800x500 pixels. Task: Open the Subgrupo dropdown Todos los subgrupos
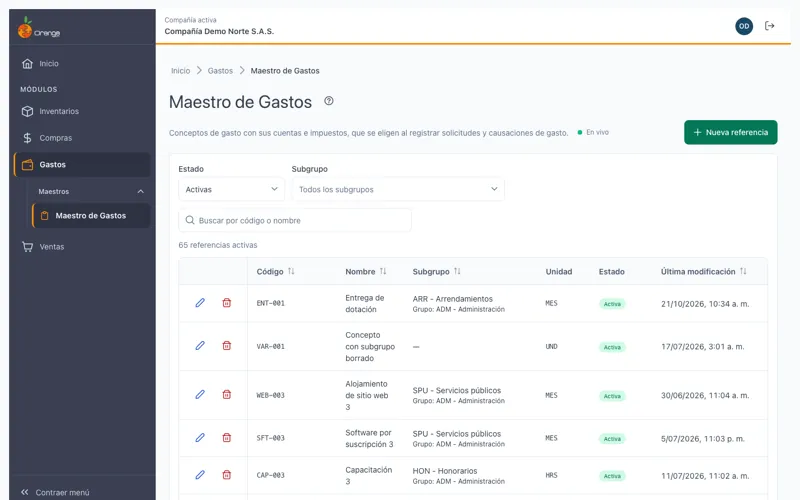point(398,189)
